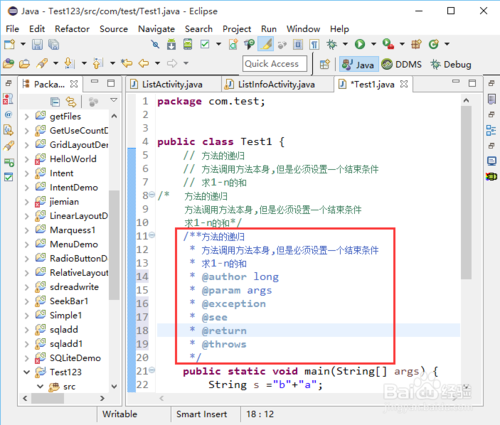Click the Run Last Tool external tools icon

click(x=388, y=44)
